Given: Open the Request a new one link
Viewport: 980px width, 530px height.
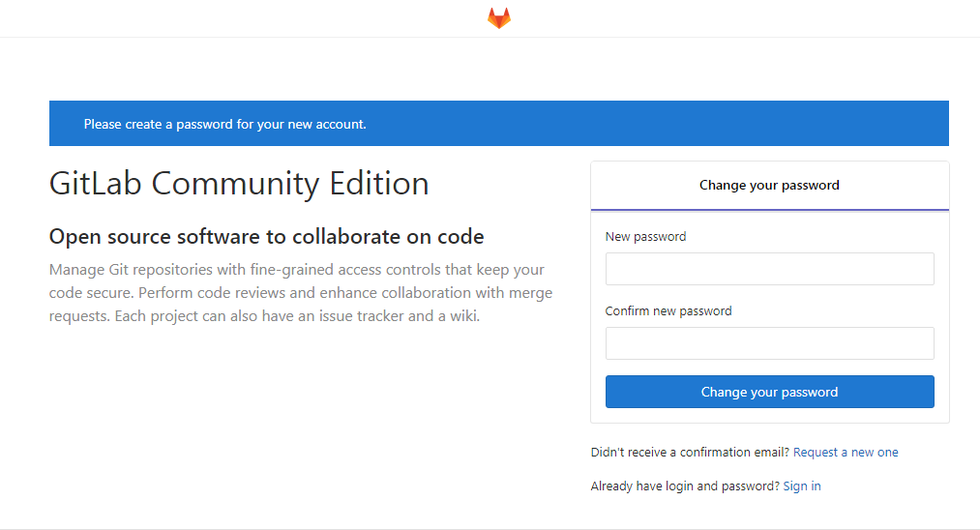Looking at the screenshot, I should point(846,452).
